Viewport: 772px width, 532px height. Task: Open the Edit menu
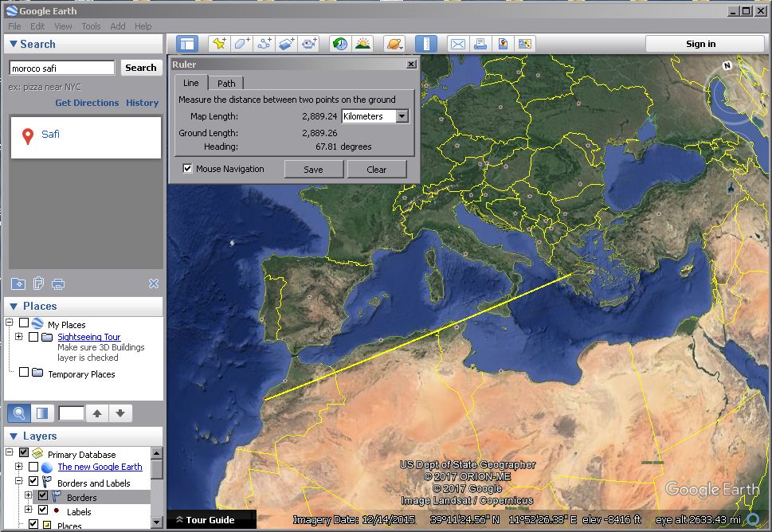point(37,26)
